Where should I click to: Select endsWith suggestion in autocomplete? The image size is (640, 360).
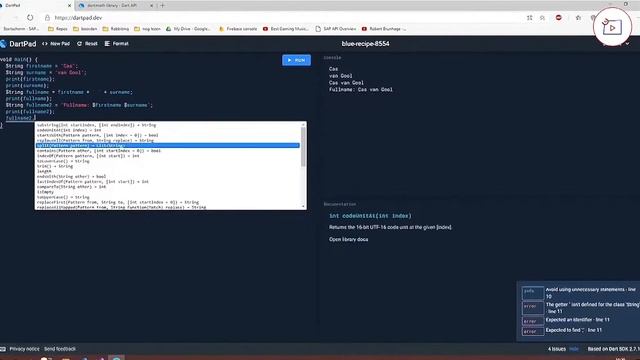tap(168, 176)
